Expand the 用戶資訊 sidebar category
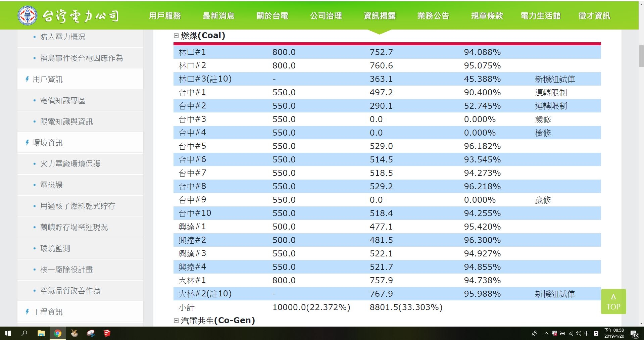 47,79
